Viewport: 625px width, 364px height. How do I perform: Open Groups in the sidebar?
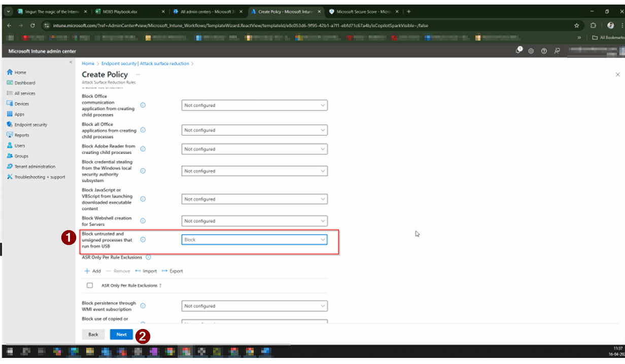(x=17, y=156)
